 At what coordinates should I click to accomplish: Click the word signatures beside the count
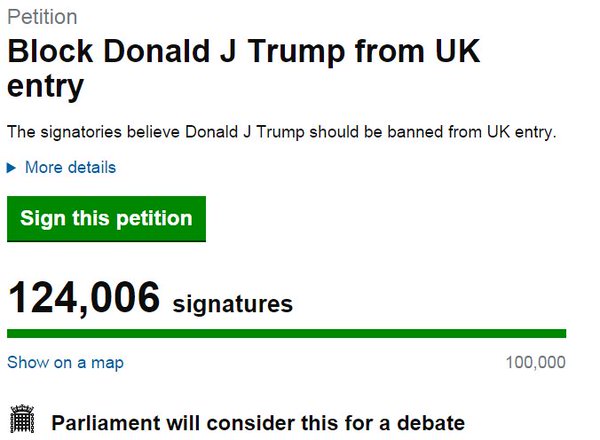[x=233, y=303]
